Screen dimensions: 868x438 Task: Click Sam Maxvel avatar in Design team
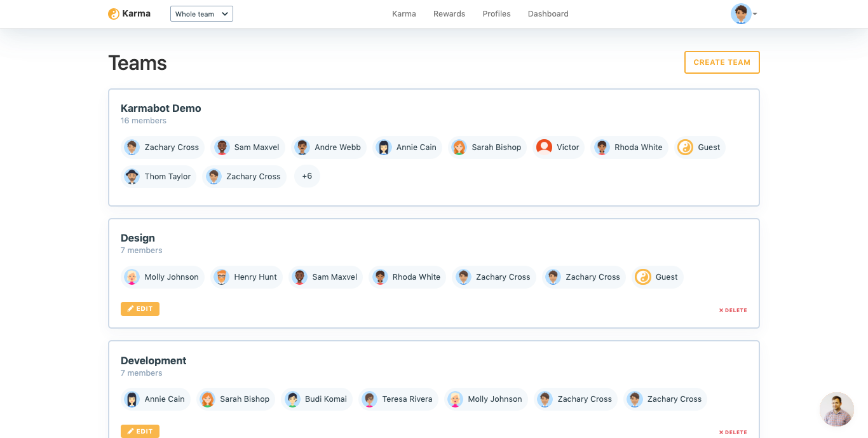coord(300,277)
